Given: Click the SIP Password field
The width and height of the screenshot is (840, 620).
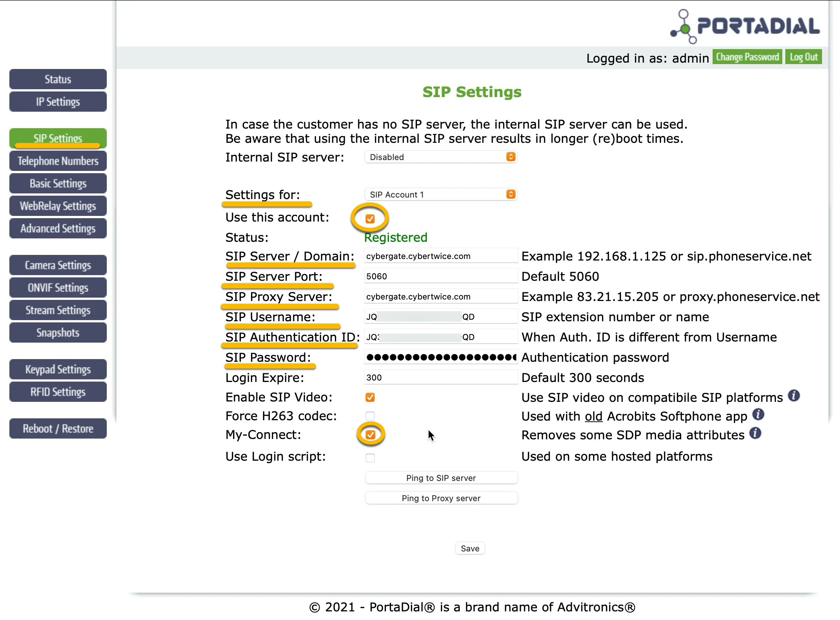Looking at the screenshot, I should click(x=441, y=357).
